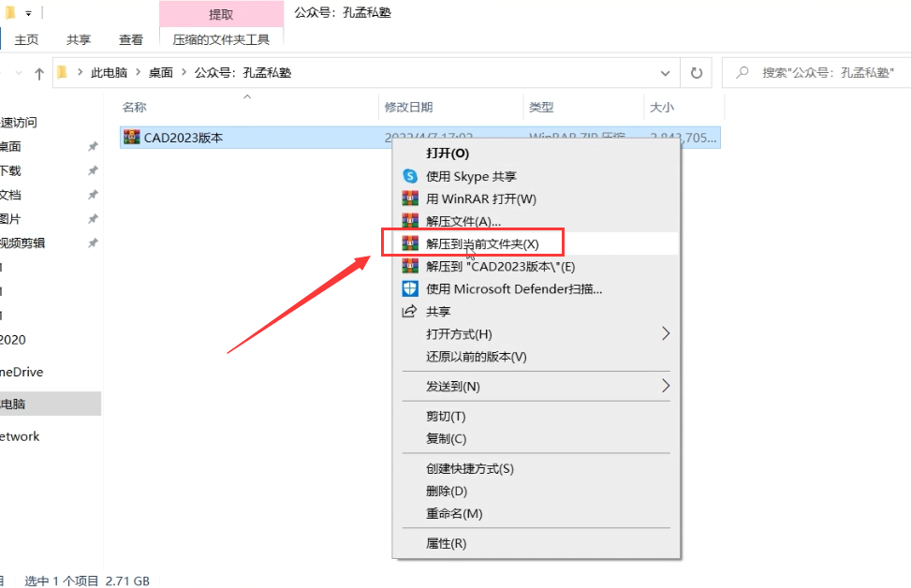Viewport: 911px width, 588px height.
Task: Switch to the 共享 ribbon tab
Action: point(79,39)
